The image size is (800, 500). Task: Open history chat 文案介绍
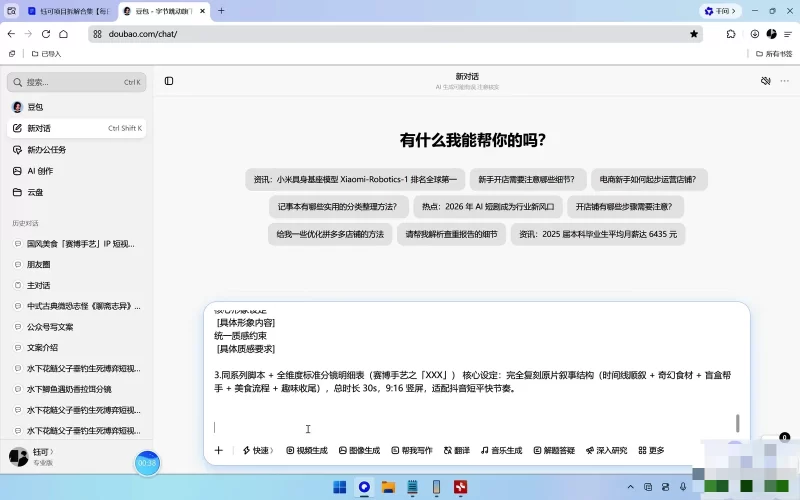pyautogui.click(x=77, y=347)
